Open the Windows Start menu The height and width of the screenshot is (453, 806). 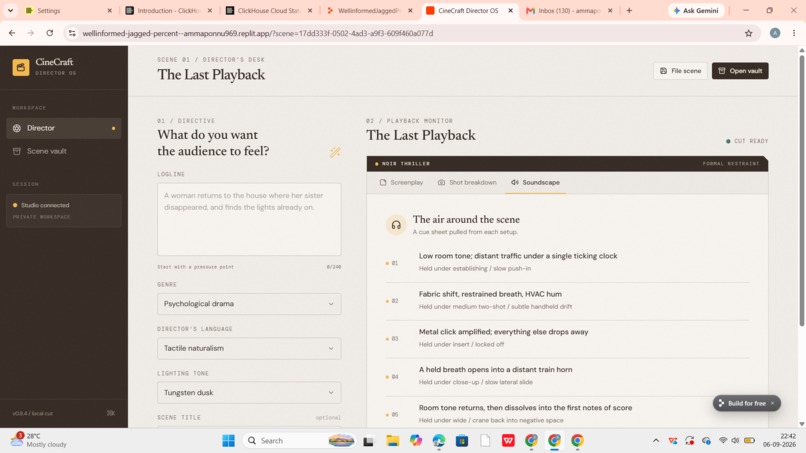click(228, 441)
